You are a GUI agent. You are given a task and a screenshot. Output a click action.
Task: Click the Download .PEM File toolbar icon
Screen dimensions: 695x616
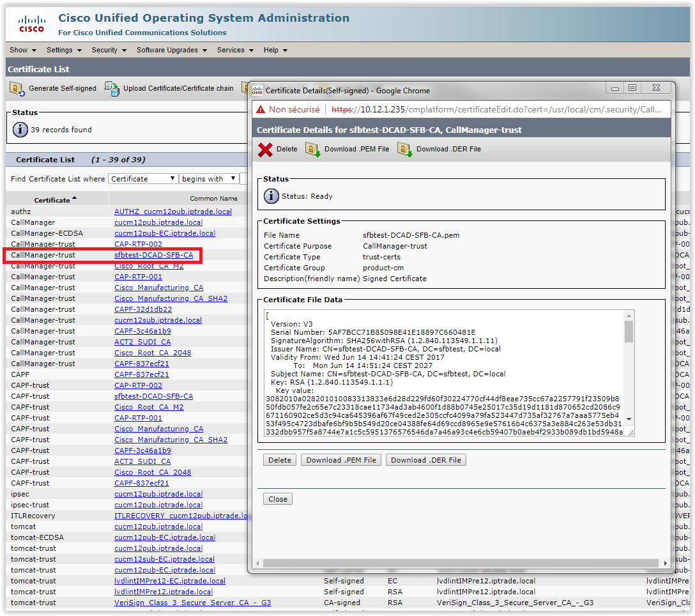pyautogui.click(x=312, y=150)
